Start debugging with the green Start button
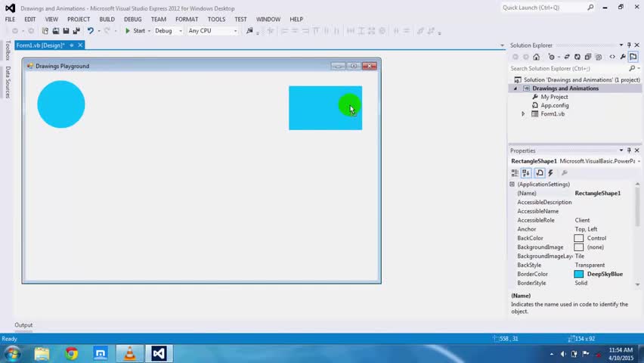 [x=135, y=31]
